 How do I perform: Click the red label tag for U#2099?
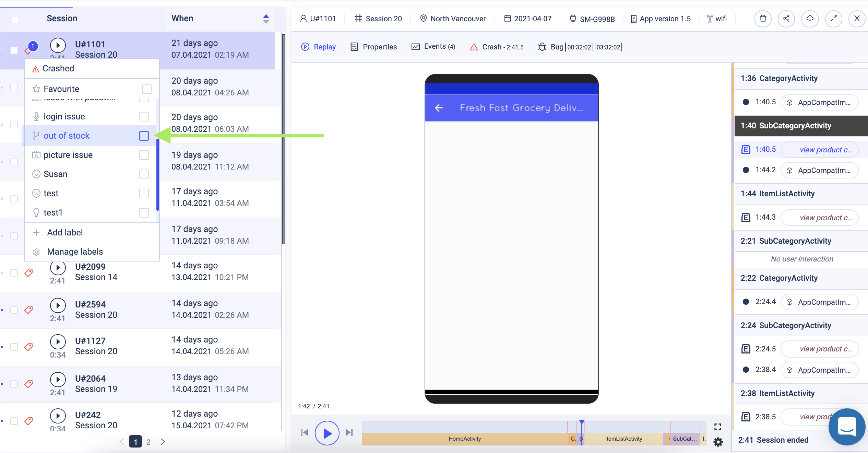pyautogui.click(x=29, y=272)
